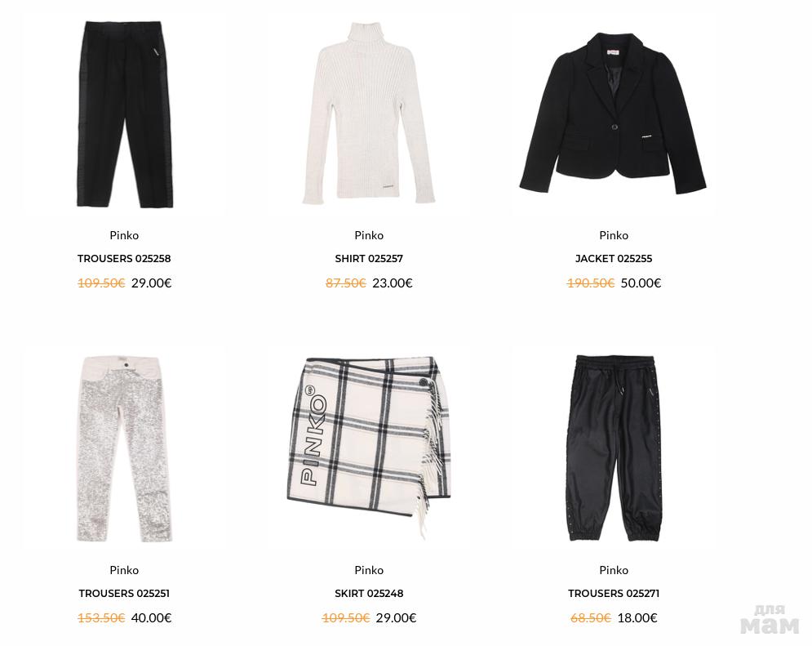Open the silver sequin trousers image

click(124, 448)
